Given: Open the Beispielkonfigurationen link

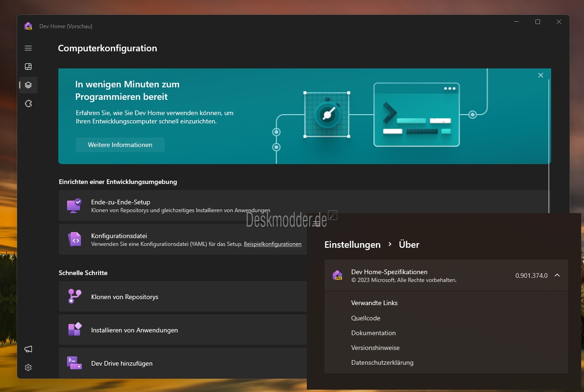Looking at the screenshot, I should coord(273,244).
